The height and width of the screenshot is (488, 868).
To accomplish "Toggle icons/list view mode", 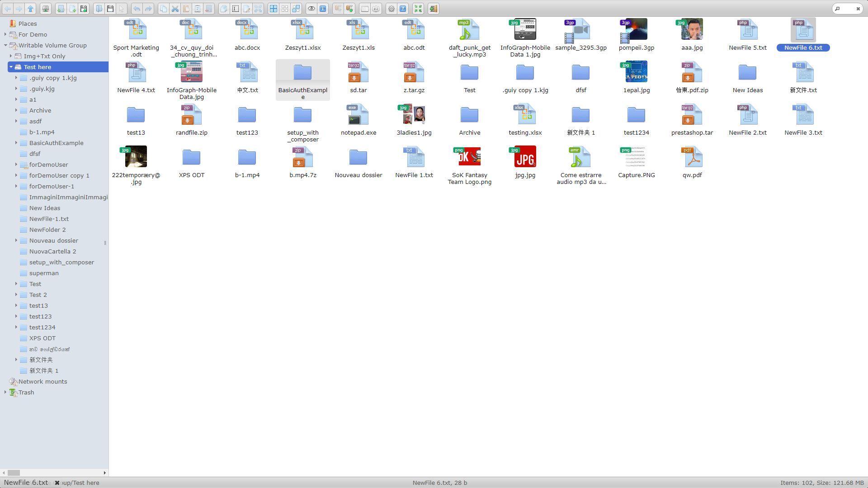I will point(365,9).
